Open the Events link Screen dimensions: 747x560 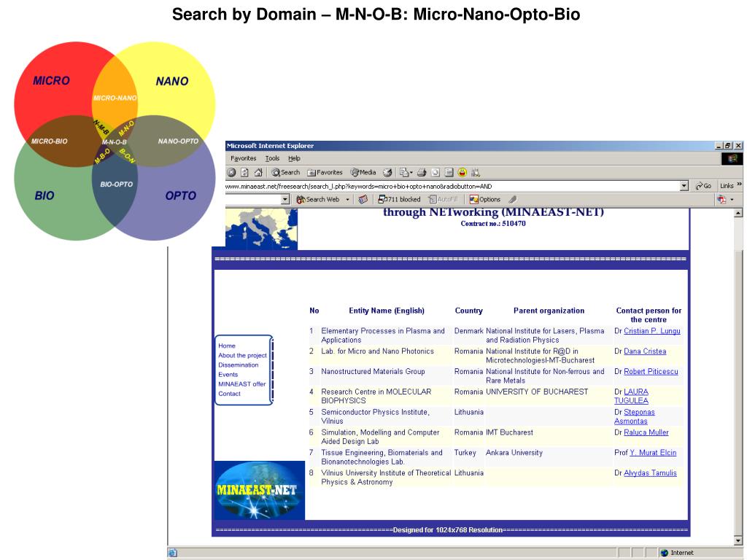tap(228, 374)
